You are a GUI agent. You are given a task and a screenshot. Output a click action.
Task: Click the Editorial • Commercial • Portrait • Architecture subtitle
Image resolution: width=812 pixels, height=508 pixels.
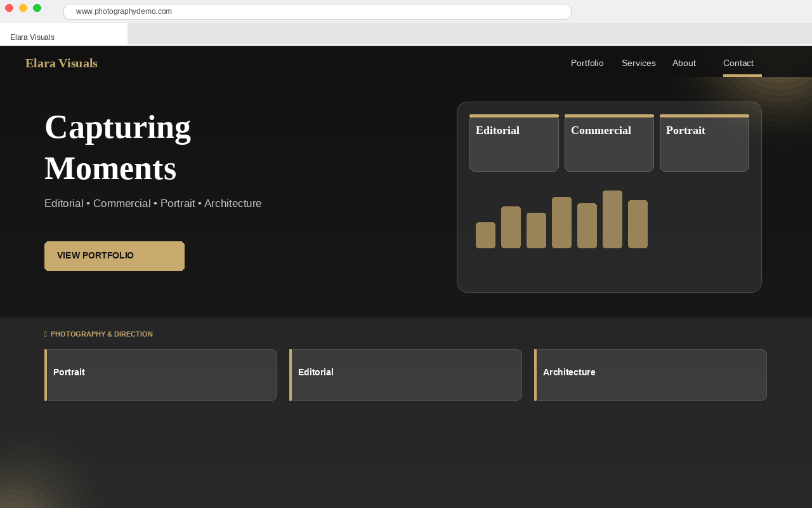(153, 203)
